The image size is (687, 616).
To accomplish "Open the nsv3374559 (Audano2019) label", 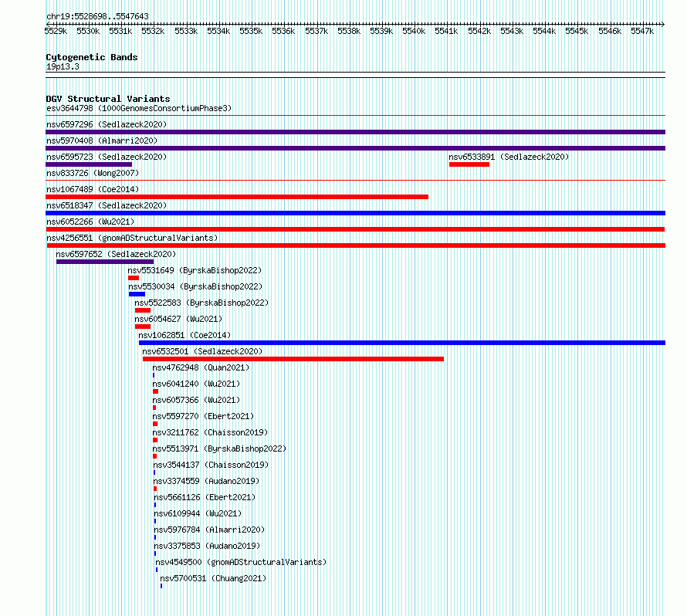I will [206, 481].
